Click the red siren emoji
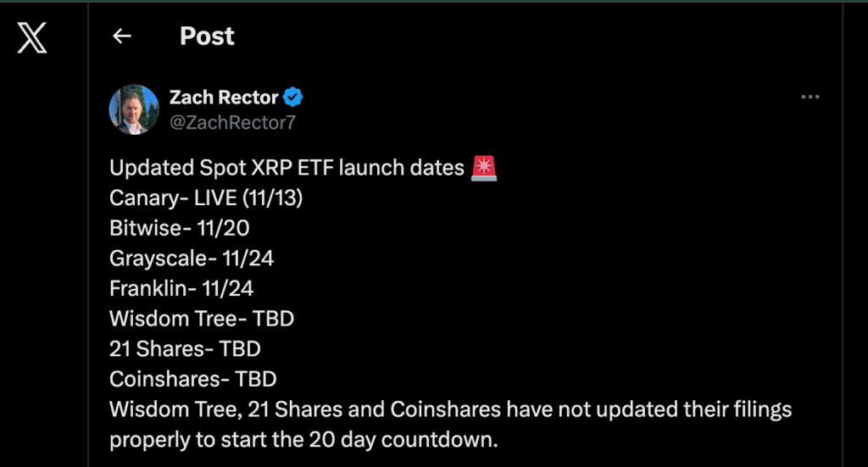The width and height of the screenshot is (868, 467). tap(484, 168)
